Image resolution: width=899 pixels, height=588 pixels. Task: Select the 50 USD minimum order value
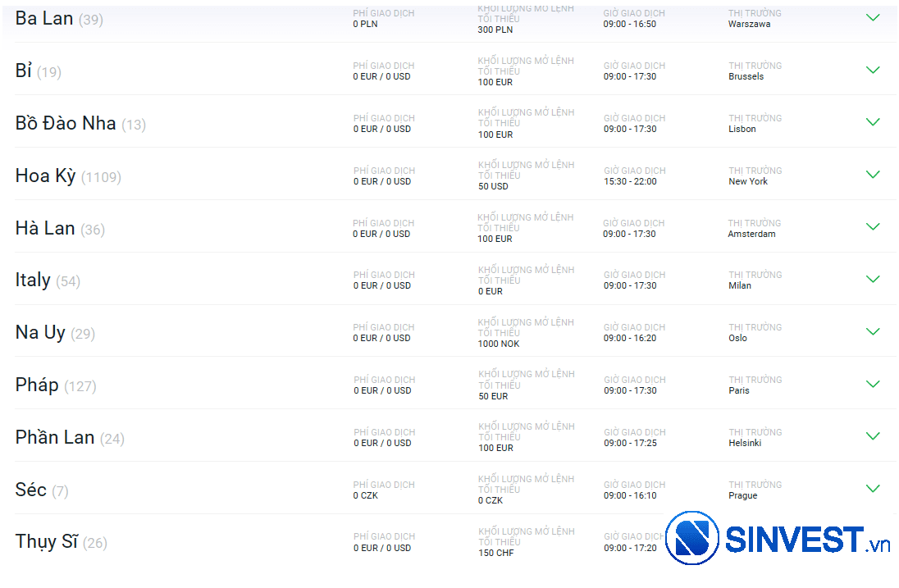click(x=493, y=186)
